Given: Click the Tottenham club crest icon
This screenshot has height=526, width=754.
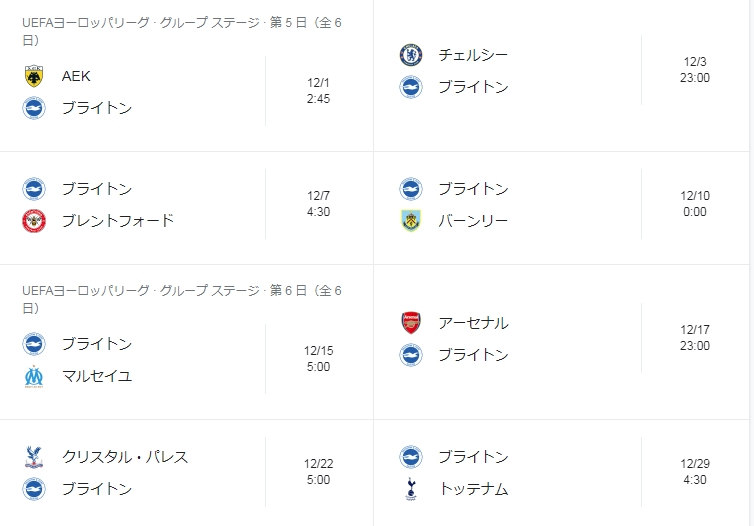Looking at the screenshot, I should coord(411,489).
